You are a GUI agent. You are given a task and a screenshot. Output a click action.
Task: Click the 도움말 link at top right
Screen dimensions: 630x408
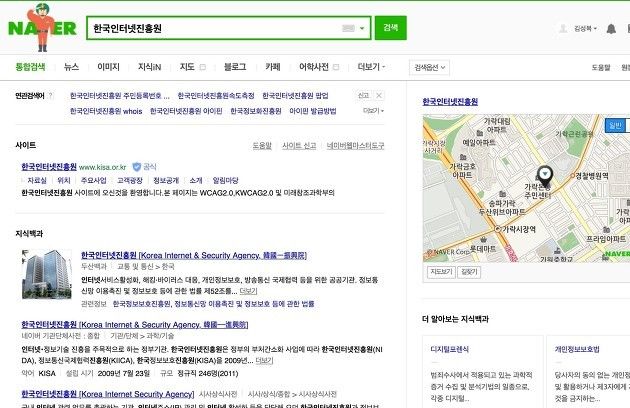(x=601, y=68)
